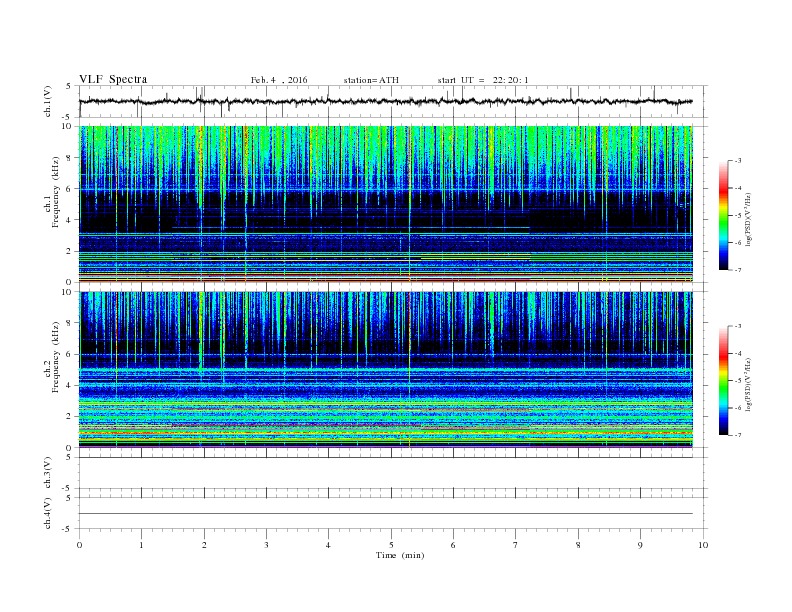This screenshot has width=792, height=612.
Task: Click the "VLF Spectra" plot title
Action: [113, 79]
